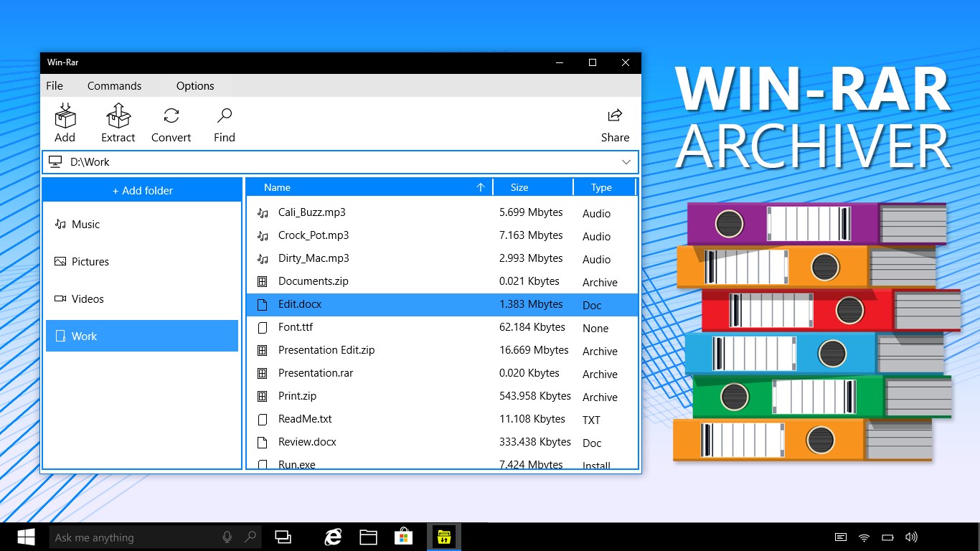Select the Presentation.rar file name
Viewport: 980px width, 551px height.
[316, 373]
